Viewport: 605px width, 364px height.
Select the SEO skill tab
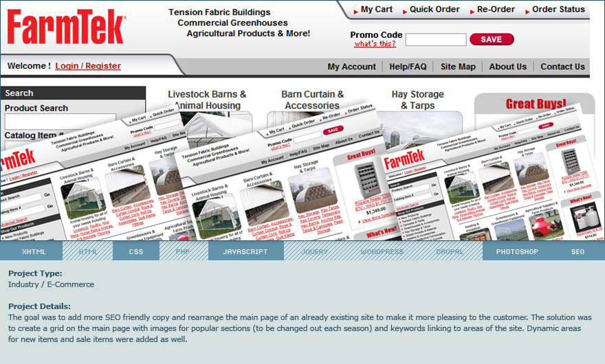[x=577, y=251]
